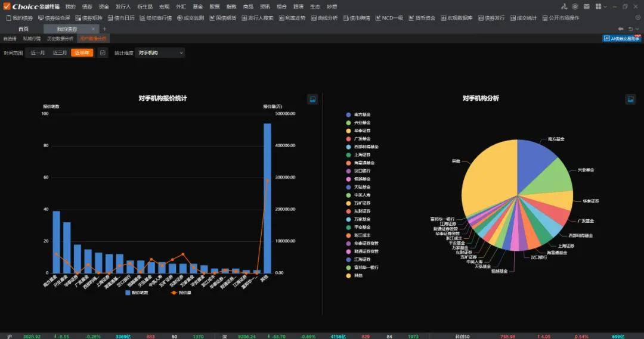Close the 我的债券 tab
This screenshot has height=339, width=644.
(93, 29)
